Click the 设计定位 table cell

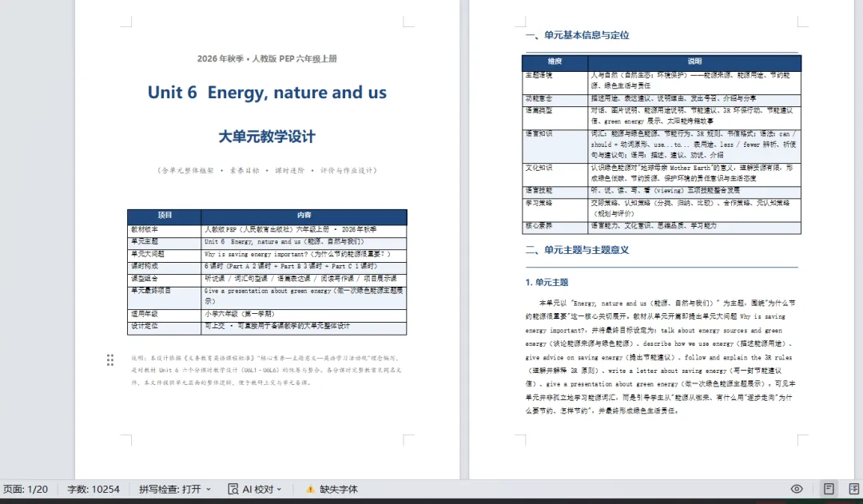(x=165, y=327)
